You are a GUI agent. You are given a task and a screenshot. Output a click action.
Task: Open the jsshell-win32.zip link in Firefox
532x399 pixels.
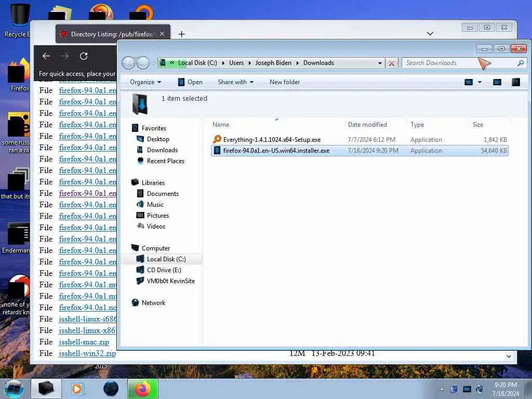click(87, 353)
